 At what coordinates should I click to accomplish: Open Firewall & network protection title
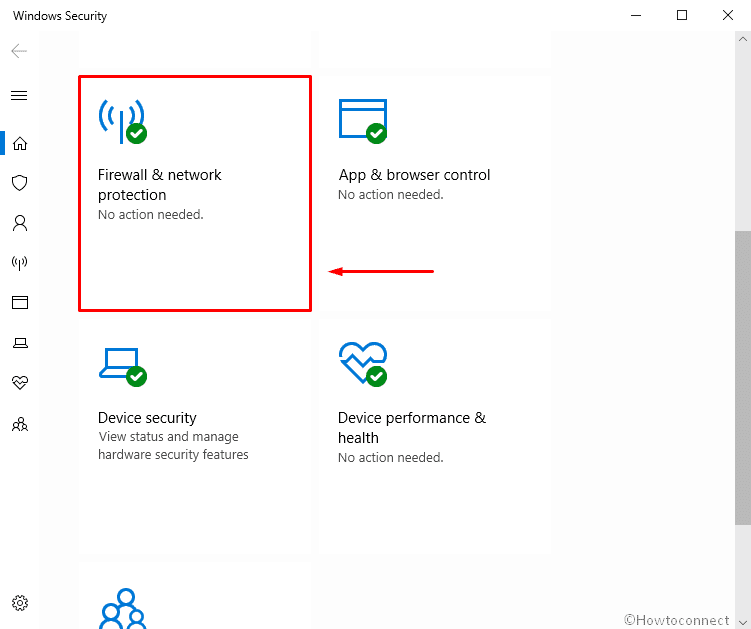pyautogui.click(x=159, y=185)
